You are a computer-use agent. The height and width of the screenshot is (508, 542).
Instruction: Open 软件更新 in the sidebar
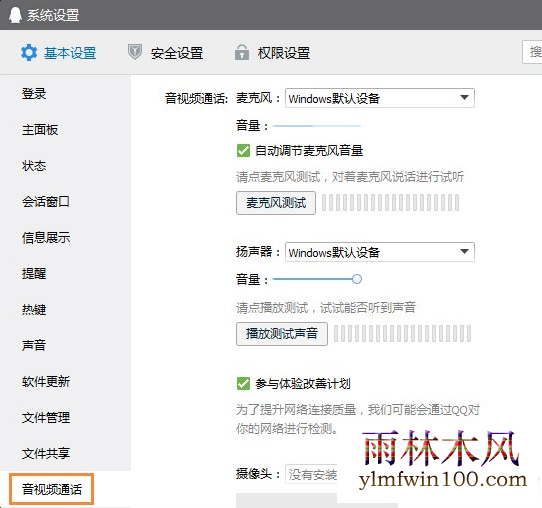(46, 381)
